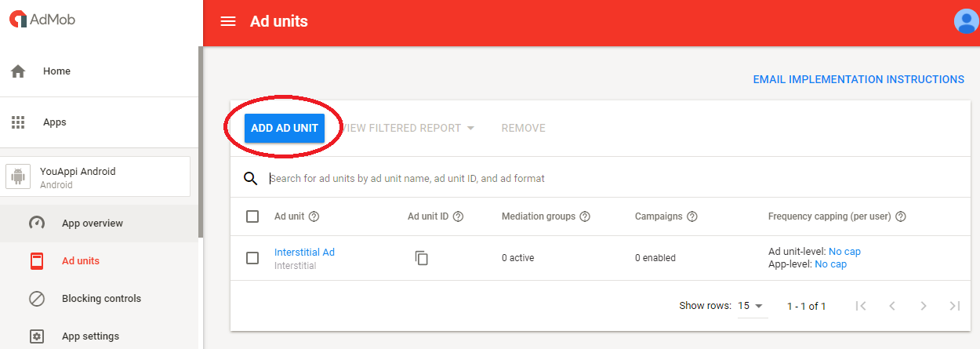Open Email Implementation Instructions link
The height and width of the screenshot is (349, 980).
(x=858, y=79)
